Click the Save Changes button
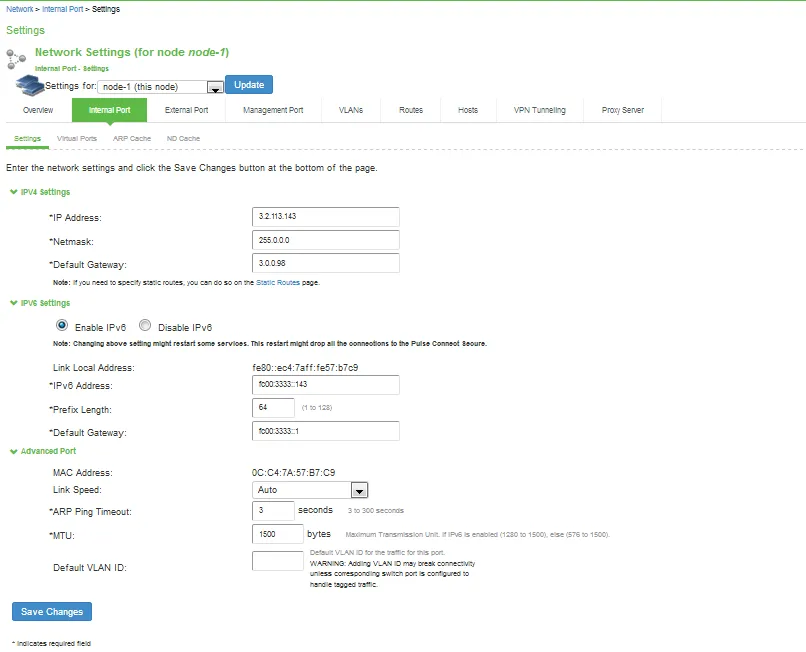The width and height of the screenshot is (806, 652). pyautogui.click(x=52, y=612)
